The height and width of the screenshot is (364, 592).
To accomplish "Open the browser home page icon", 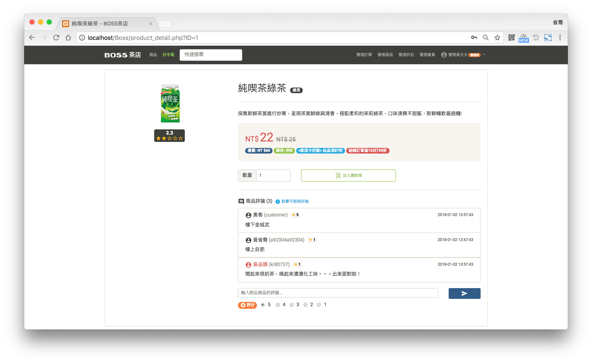I will click(68, 38).
